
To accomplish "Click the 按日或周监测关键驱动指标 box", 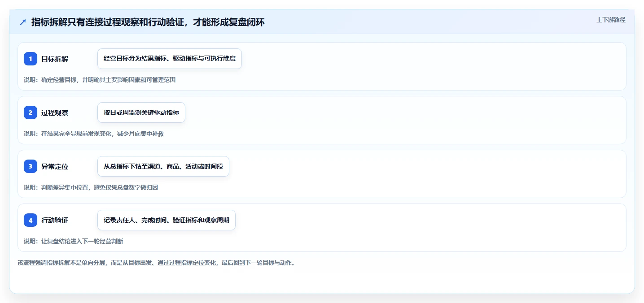I will coord(141,113).
